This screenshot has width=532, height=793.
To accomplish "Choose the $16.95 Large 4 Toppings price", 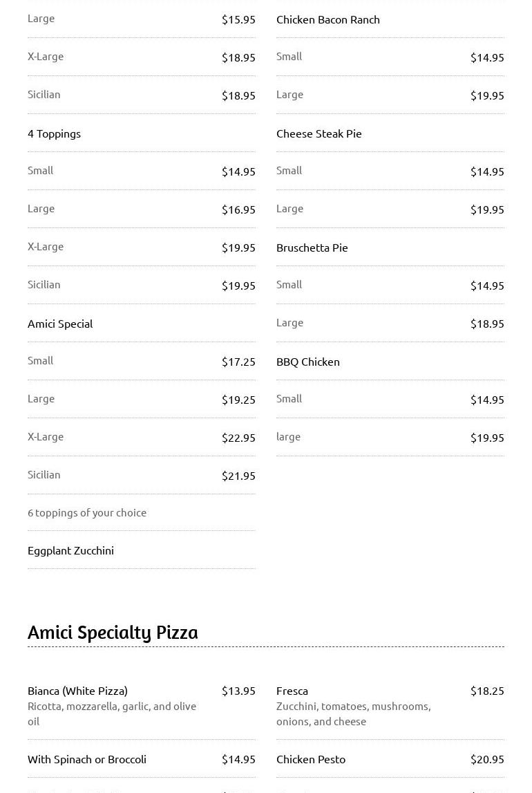I will 238,209.
